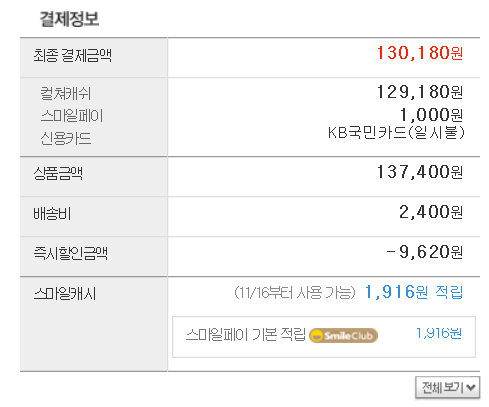Click the 즉시할인금액 row label

click(70, 253)
